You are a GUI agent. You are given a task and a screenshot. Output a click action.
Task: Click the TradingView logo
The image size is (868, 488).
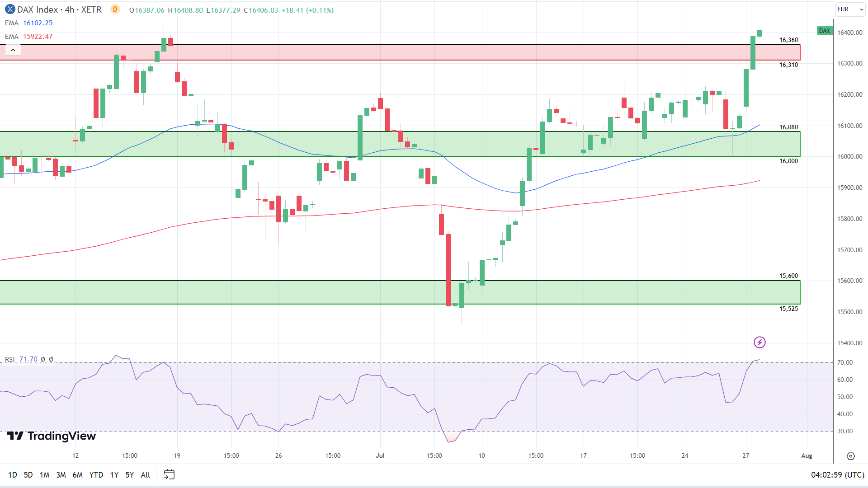(x=51, y=436)
